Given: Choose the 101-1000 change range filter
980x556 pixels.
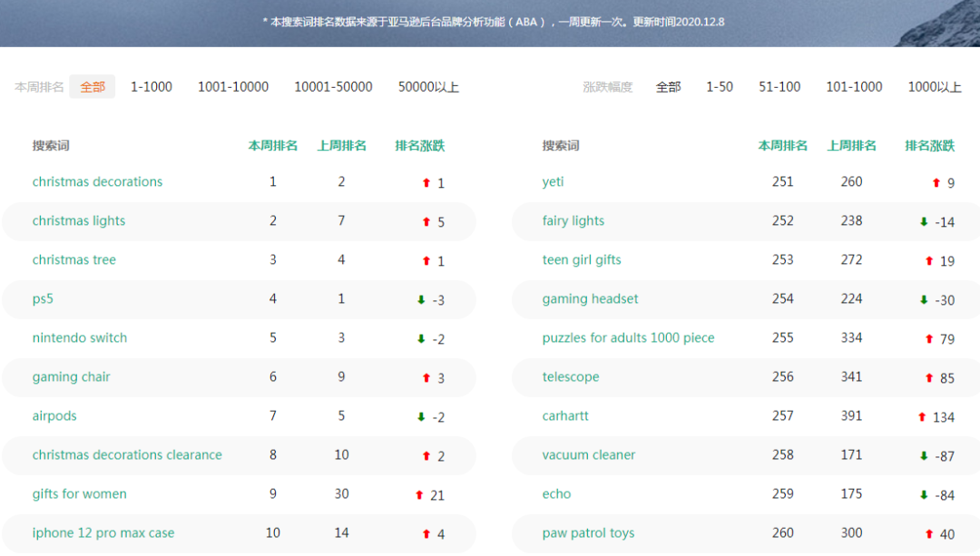Looking at the screenshot, I should (854, 87).
